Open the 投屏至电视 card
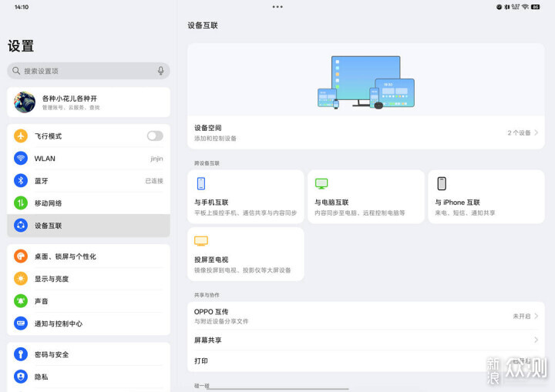 (246, 254)
